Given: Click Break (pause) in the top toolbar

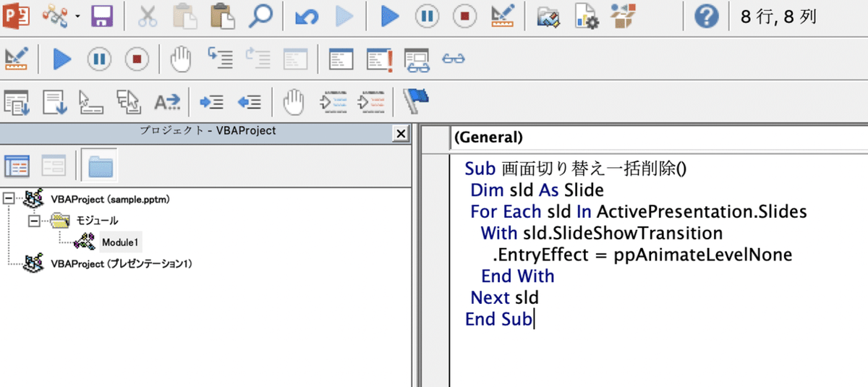Looking at the screenshot, I should pyautogui.click(x=427, y=16).
